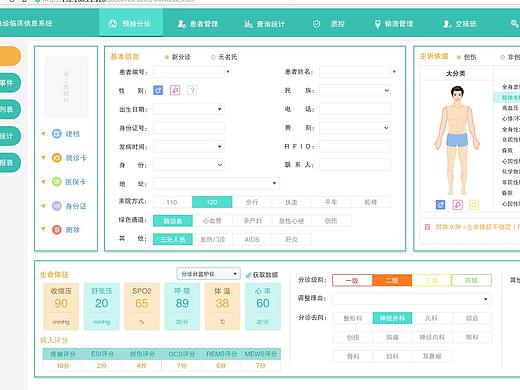Open the 质控 menu
The height and width of the screenshot is (390, 520).
pyautogui.click(x=329, y=24)
